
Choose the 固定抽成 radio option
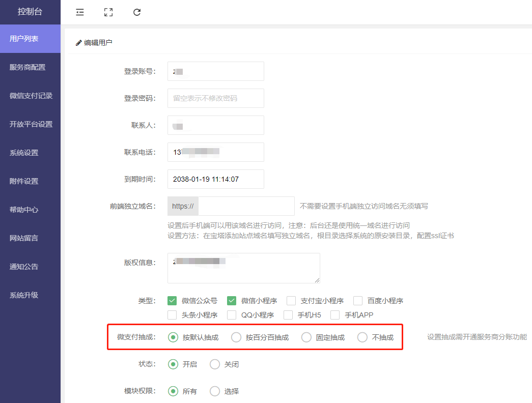tap(306, 337)
